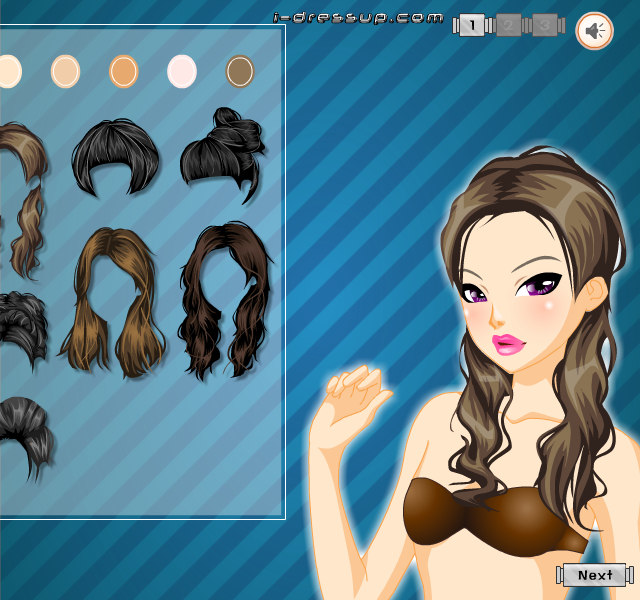
Task: Apply the pale pink skin tone swatch
Action: [x=182, y=71]
